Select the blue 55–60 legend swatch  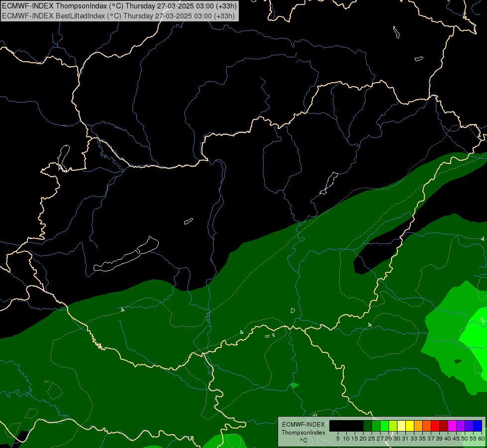478,426
